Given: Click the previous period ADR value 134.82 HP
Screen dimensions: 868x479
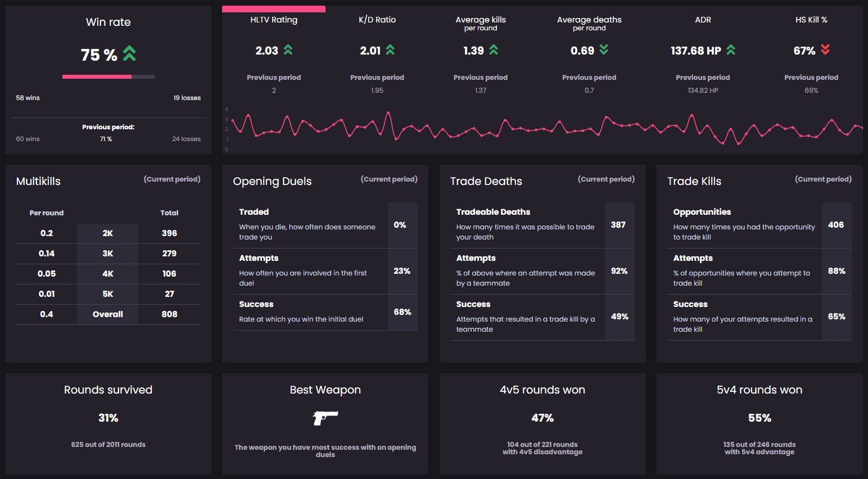Looking at the screenshot, I should tap(703, 91).
